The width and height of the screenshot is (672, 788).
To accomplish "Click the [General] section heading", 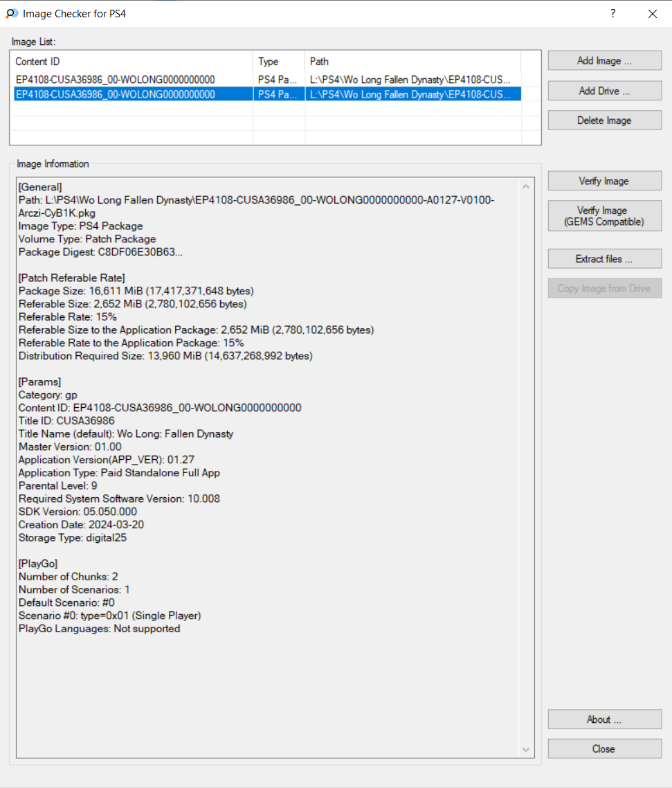I will pyautogui.click(x=40, y=188).
